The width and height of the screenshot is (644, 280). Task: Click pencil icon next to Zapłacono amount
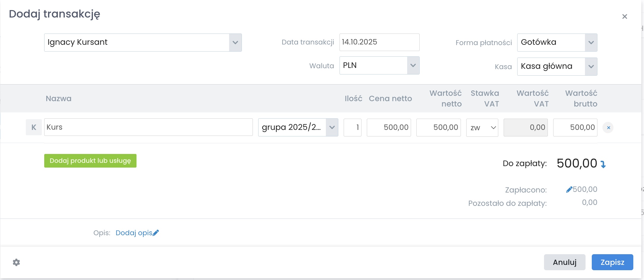click(569, 190)
